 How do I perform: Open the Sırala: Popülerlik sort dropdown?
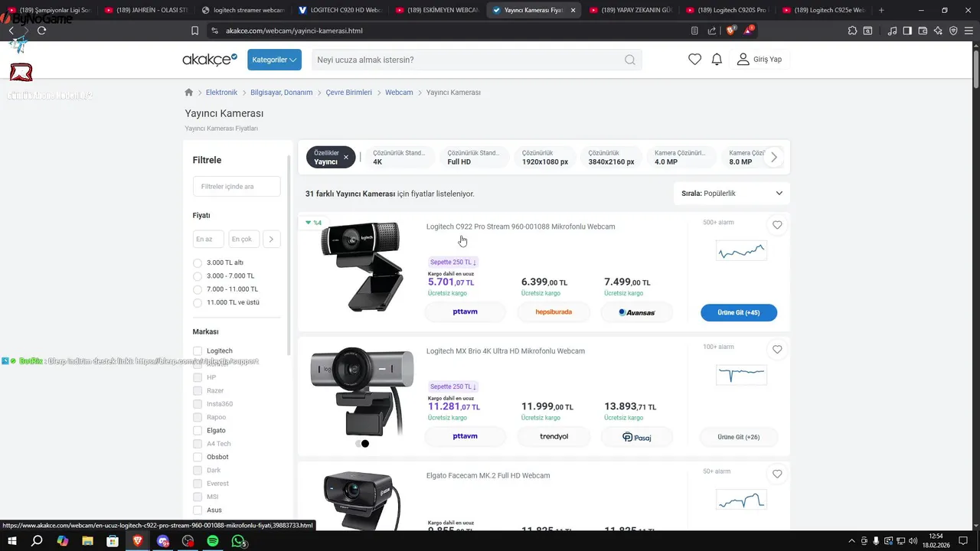point(732,194)
